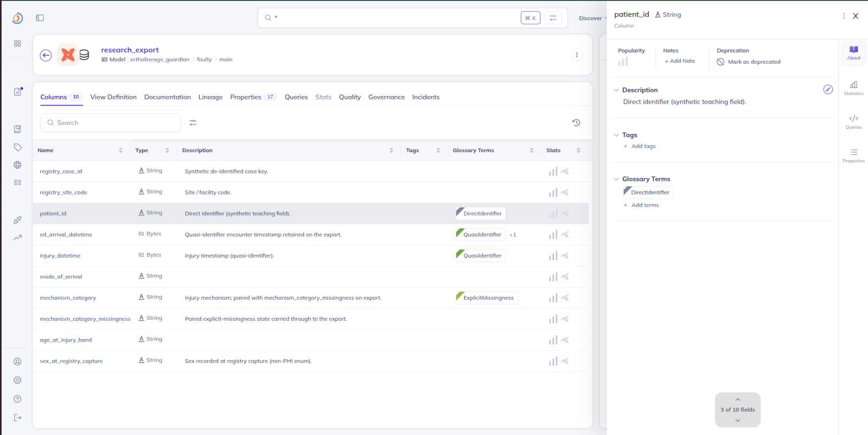Open the tags icon in sidebar
This screenshot has width=868, height=435.
tap(18, 148)
